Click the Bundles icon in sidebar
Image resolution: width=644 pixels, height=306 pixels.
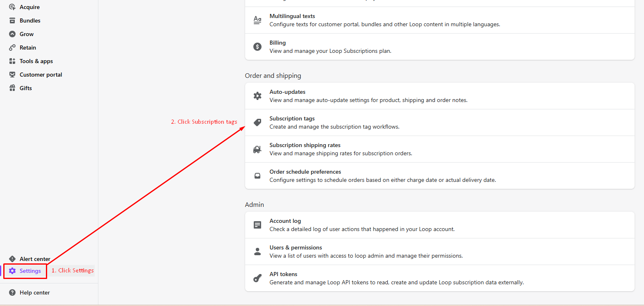(12, 20)
